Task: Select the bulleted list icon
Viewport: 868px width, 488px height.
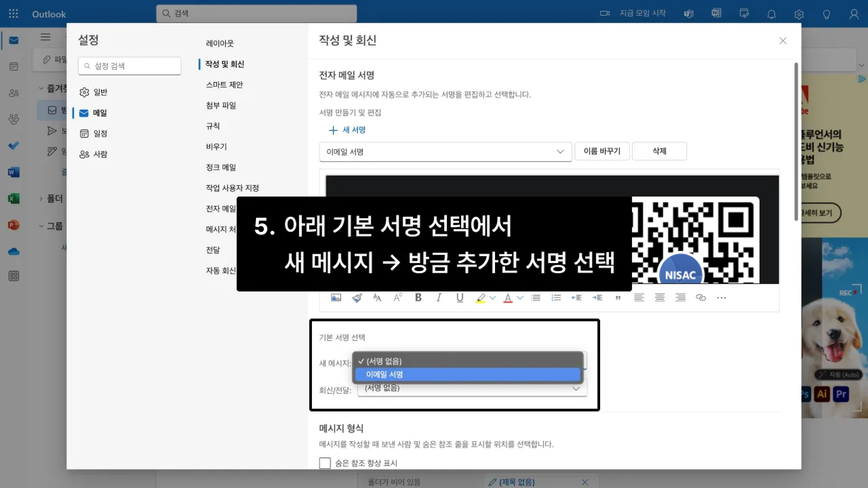Action: pos(536,297)
